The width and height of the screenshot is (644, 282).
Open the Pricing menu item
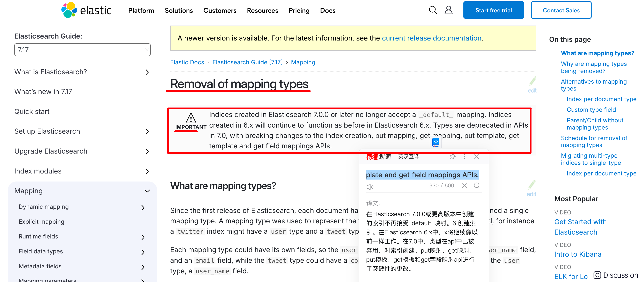click(x=299, y=10)
